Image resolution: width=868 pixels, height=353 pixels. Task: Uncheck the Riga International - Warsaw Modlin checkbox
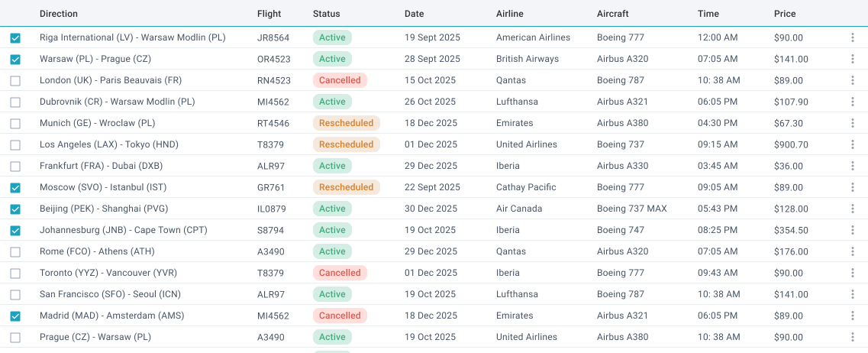15,38
